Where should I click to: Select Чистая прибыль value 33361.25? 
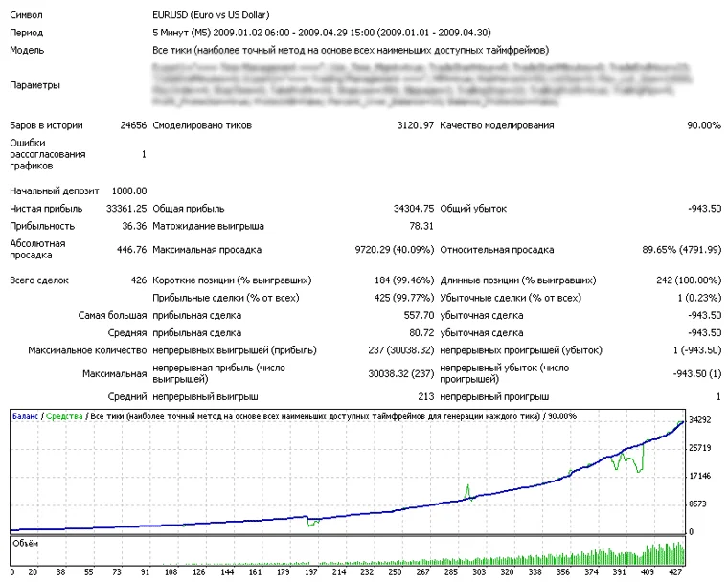(126, 209)
